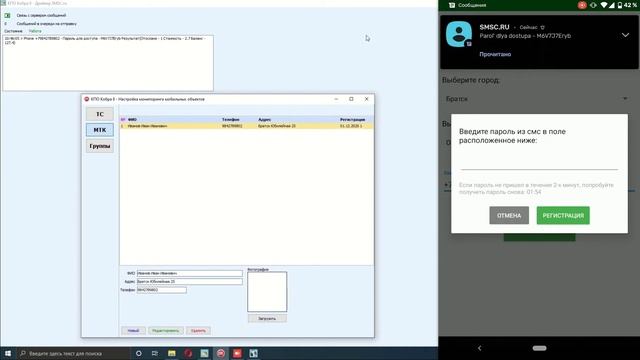Viewport: 640px width, 360px height.
Task: Tap the Android home pill button
Action: click(x=539, y=348)
